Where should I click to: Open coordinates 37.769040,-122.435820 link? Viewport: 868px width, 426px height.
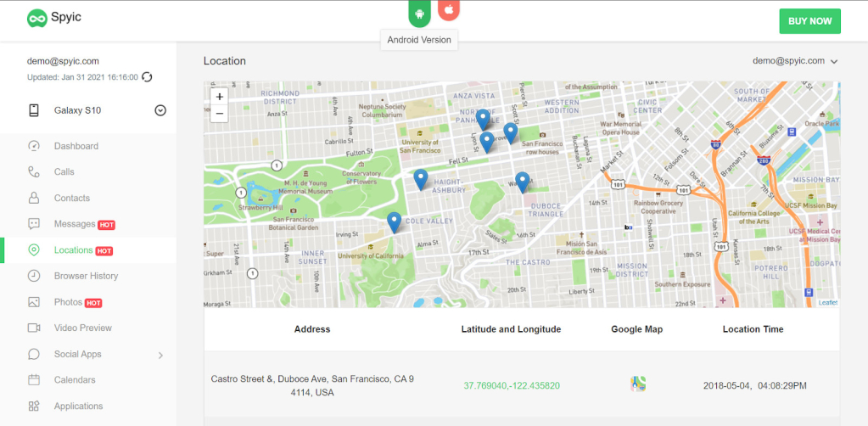[x=512, y=385]
